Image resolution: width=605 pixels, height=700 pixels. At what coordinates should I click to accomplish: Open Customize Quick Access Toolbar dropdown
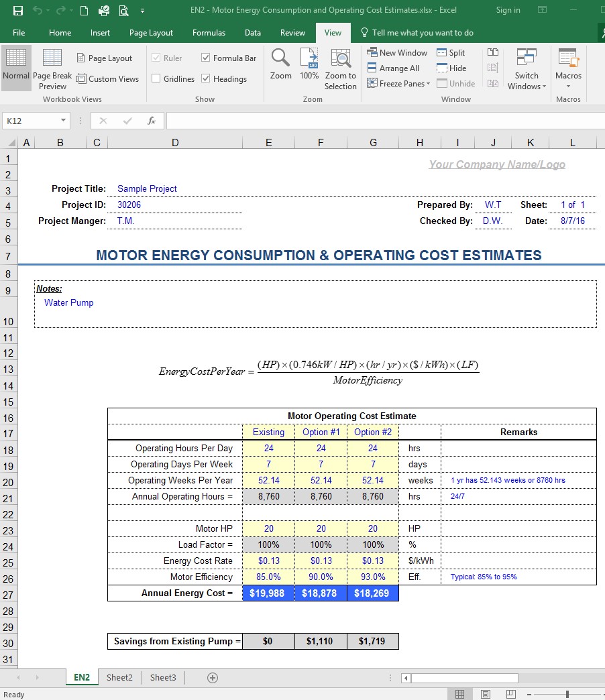(x=142, y=10)
